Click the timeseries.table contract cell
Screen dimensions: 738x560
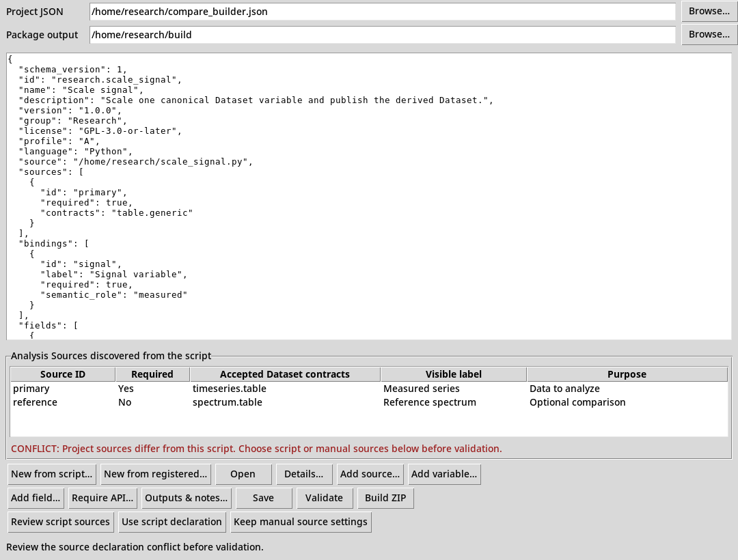[229, 389]
